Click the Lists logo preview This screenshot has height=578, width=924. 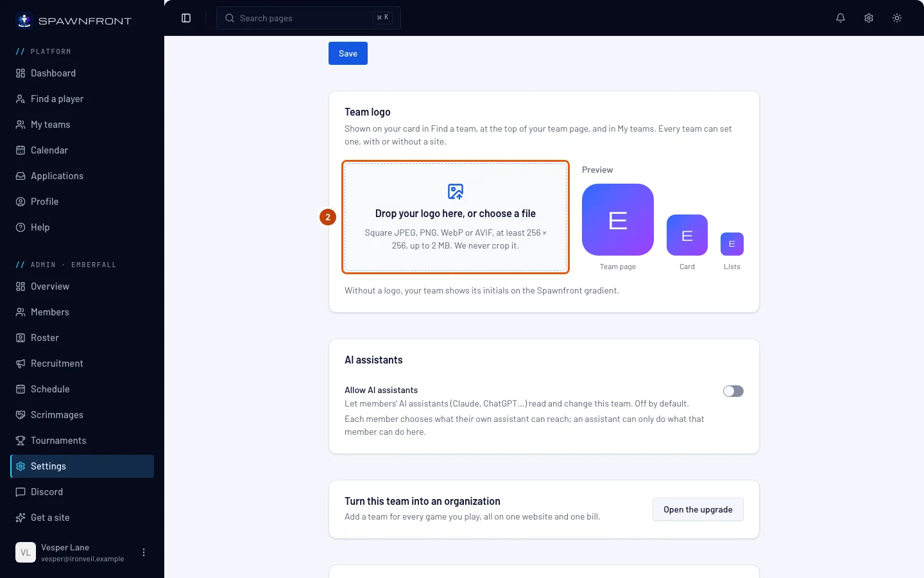[x=732, y=244]
